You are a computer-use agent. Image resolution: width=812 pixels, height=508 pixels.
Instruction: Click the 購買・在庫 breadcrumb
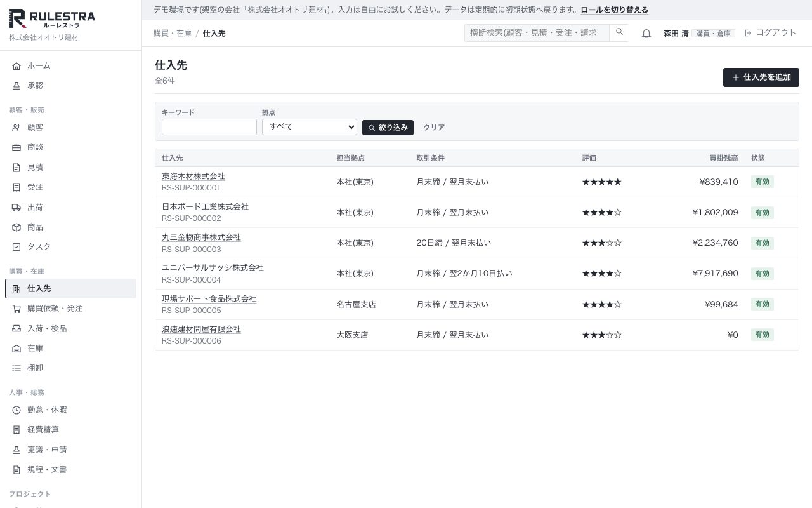173,34
